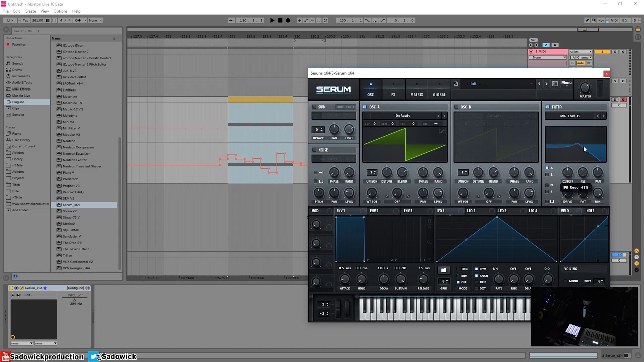
Task: Select previous OSC A wavetable arrow
Action: 438,116
